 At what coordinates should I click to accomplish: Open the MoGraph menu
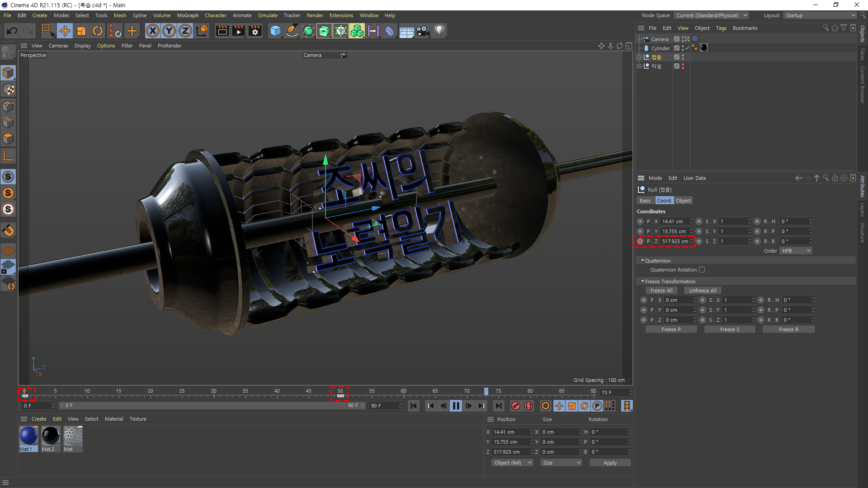tap(188, 15)
